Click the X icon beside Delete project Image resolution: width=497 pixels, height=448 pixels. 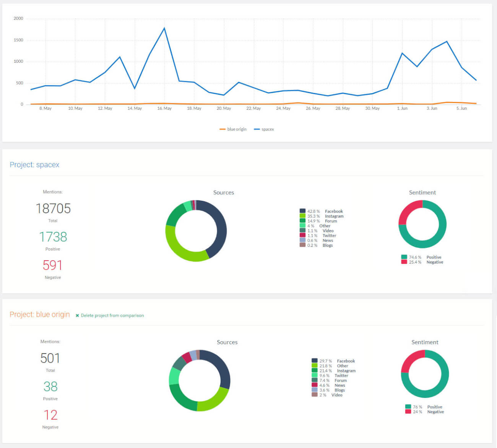[x=77, y=316]
